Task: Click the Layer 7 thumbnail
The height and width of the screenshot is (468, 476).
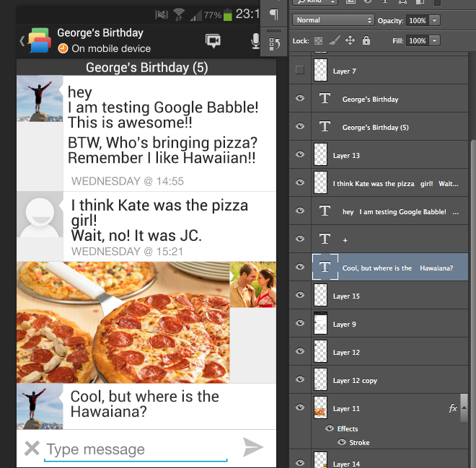Action: click(x=320, y=70)
